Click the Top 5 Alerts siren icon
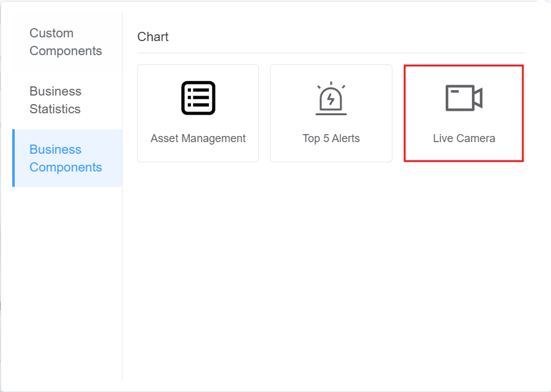Viewport: 551px width, 392px height. pyautogui.click(x=331, y=98)
